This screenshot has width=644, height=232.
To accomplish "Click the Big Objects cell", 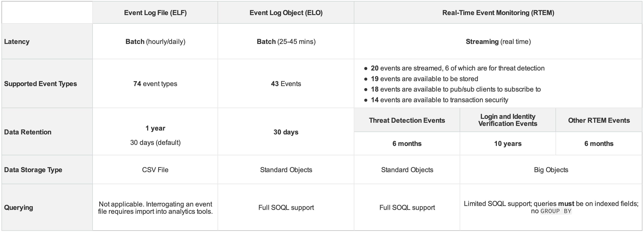I will (551, 170).
